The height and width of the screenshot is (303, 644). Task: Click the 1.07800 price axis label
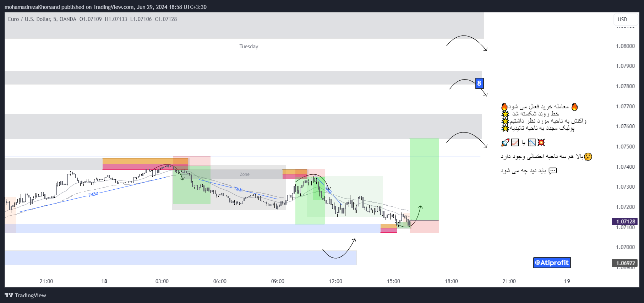(x=625, y=86)
